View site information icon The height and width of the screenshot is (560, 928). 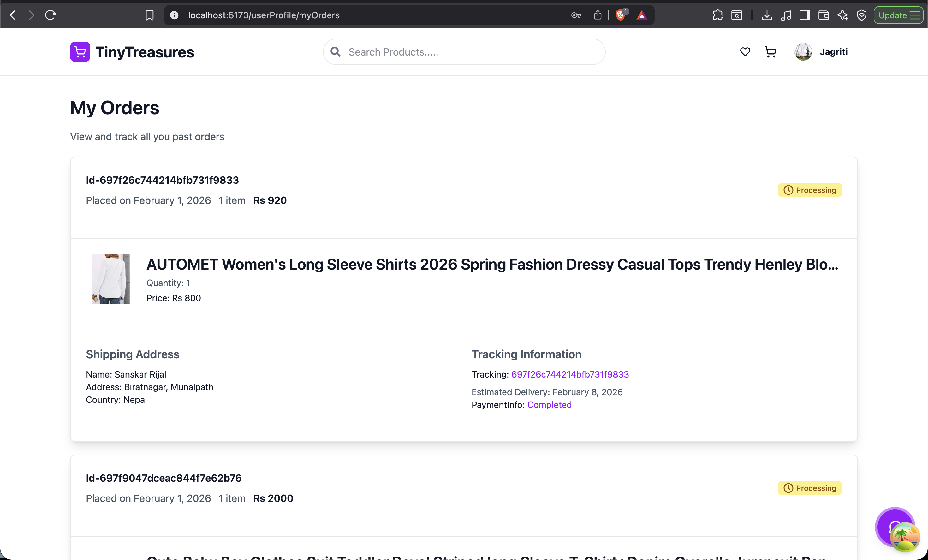pos(174,15)
